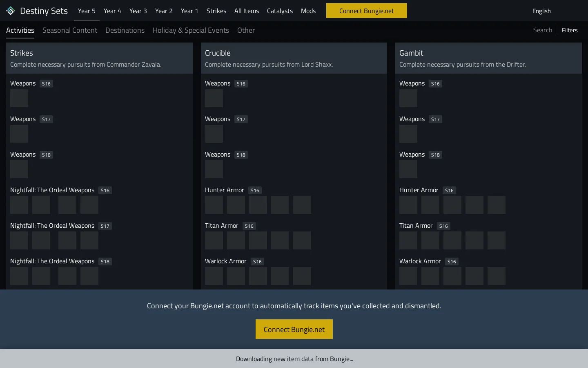The width and height of the screenshot is (588, 368).
Task: Click the Search field
Action: point(542,30)
